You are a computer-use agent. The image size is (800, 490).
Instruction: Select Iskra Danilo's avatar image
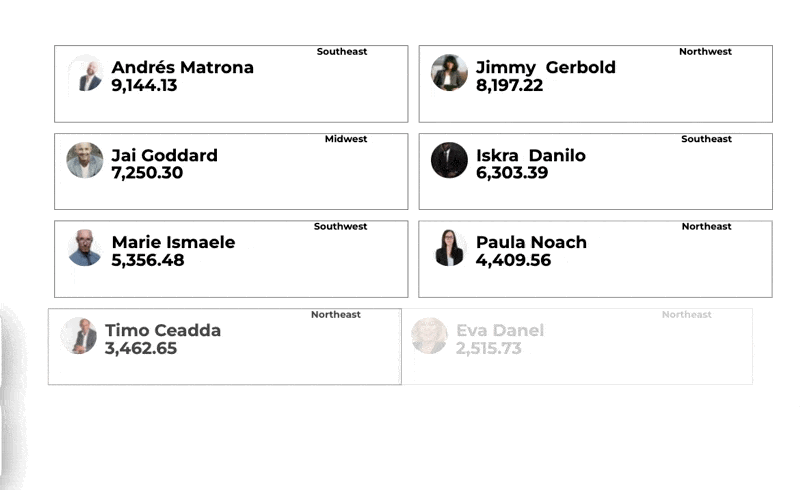tap(449, 160)
